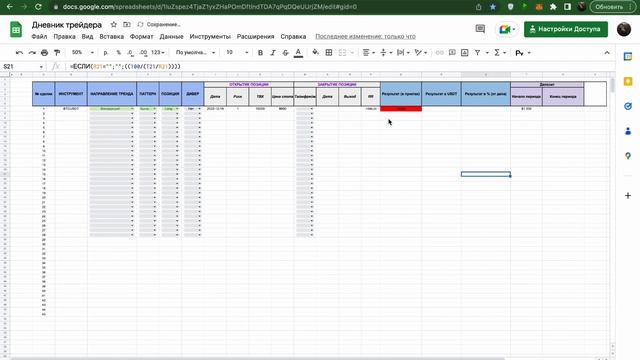Open the Вид menu
The width and height of the screenshot is (640, 360).
[x=87, y=36]
